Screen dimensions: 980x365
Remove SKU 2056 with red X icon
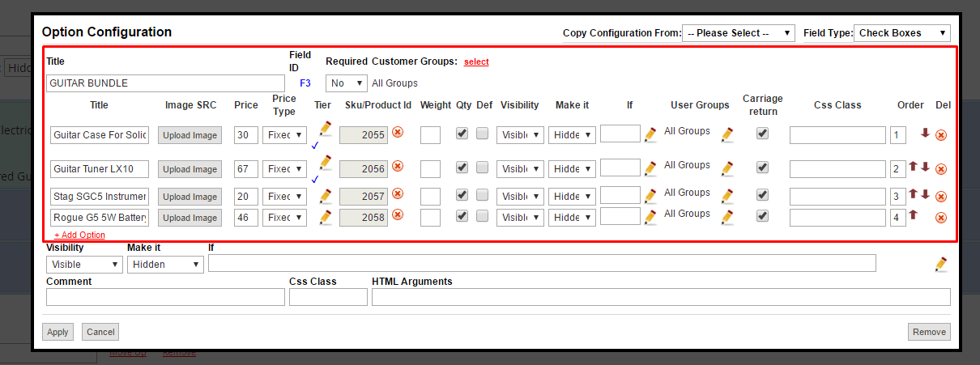398,166
